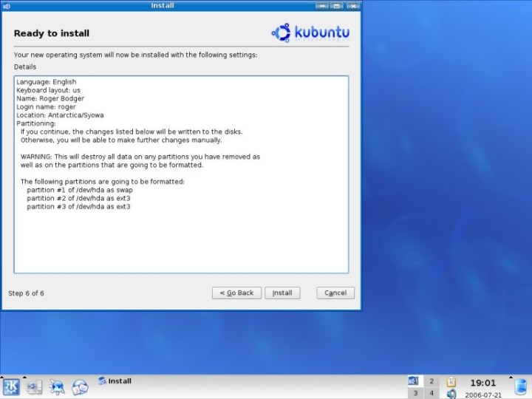Screen dimensions: 532x399
Task: Maximize the Install window
Action: coord(337,6)
